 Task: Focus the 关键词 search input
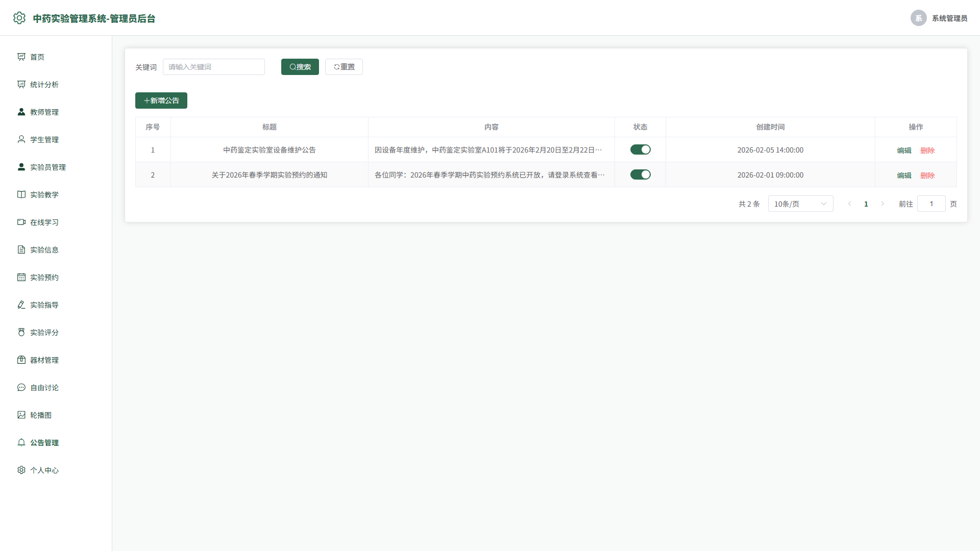[x=214, y=67]
